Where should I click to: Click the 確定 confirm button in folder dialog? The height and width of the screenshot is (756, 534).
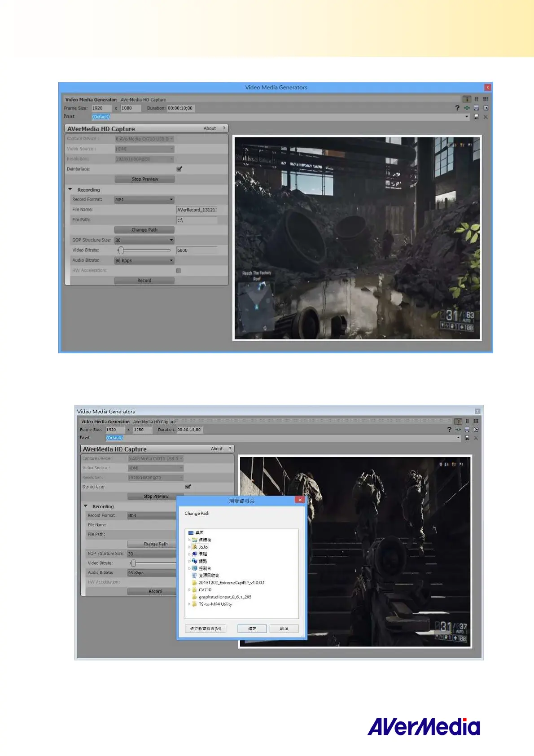(x=252, y=629)
